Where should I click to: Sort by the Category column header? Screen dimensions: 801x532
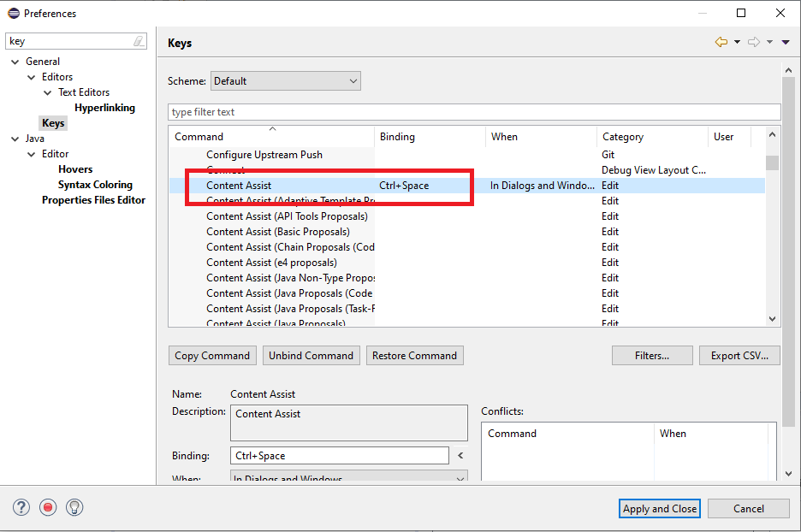coord(652,137)
